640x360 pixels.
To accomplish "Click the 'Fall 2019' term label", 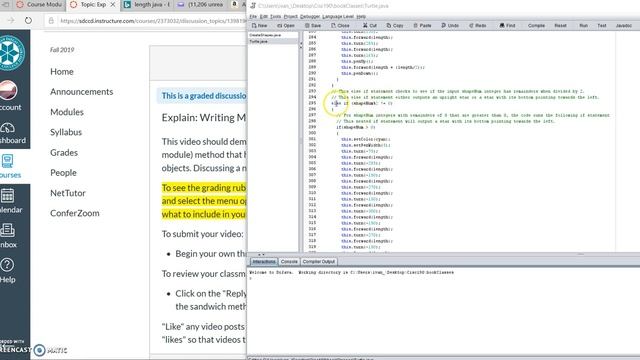I will point(62,50).
